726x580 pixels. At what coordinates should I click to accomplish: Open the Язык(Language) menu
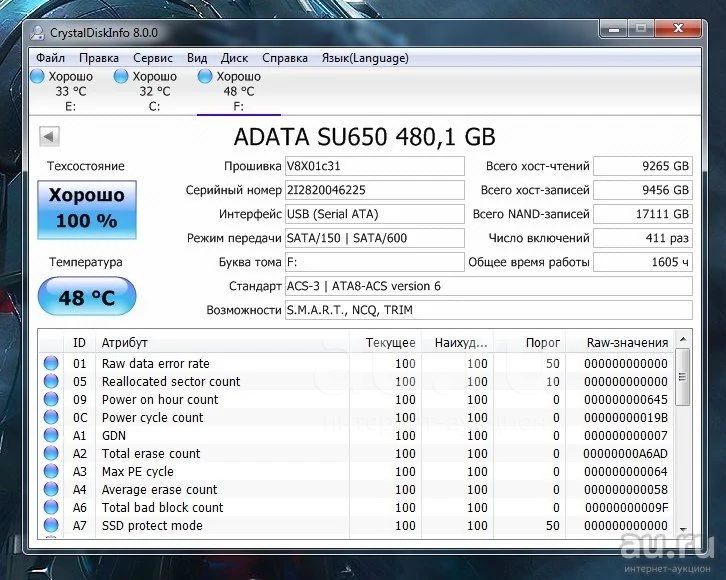364,58
